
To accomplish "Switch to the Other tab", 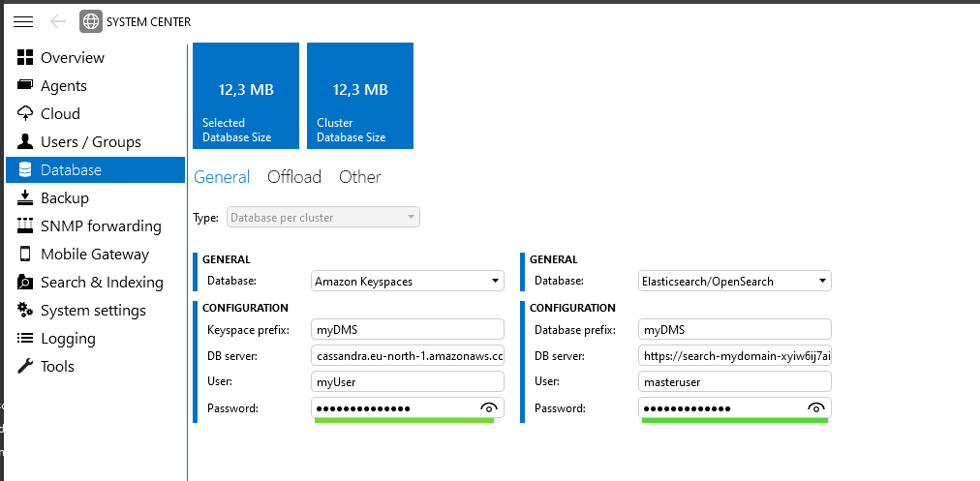I will click(359, 177).
